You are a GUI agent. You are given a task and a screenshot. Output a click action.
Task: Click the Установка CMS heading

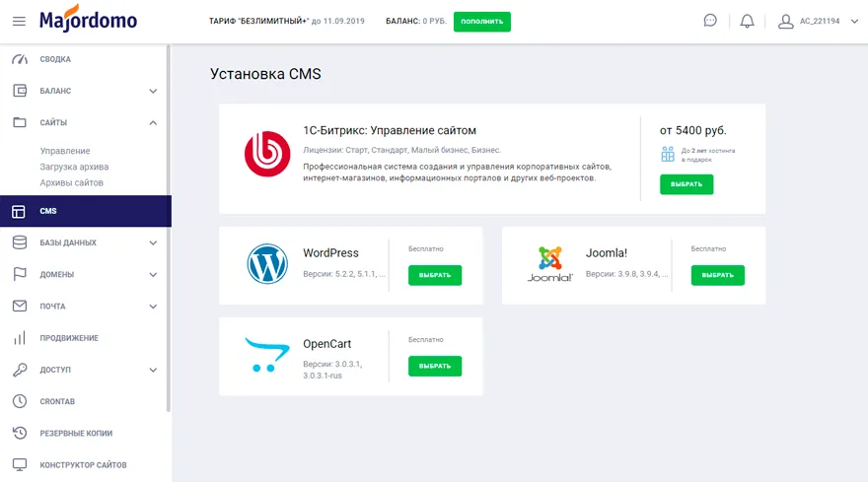tap(265, 74)
